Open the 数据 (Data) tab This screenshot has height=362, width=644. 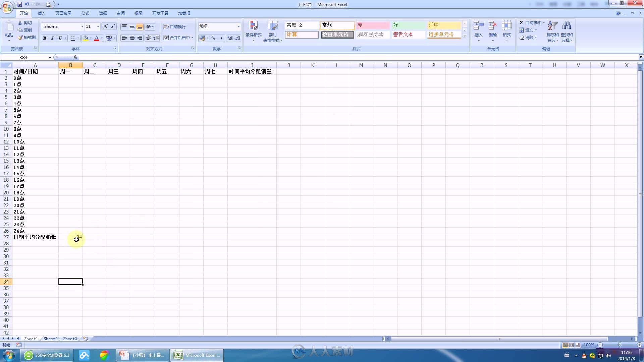tap(103, 13)
